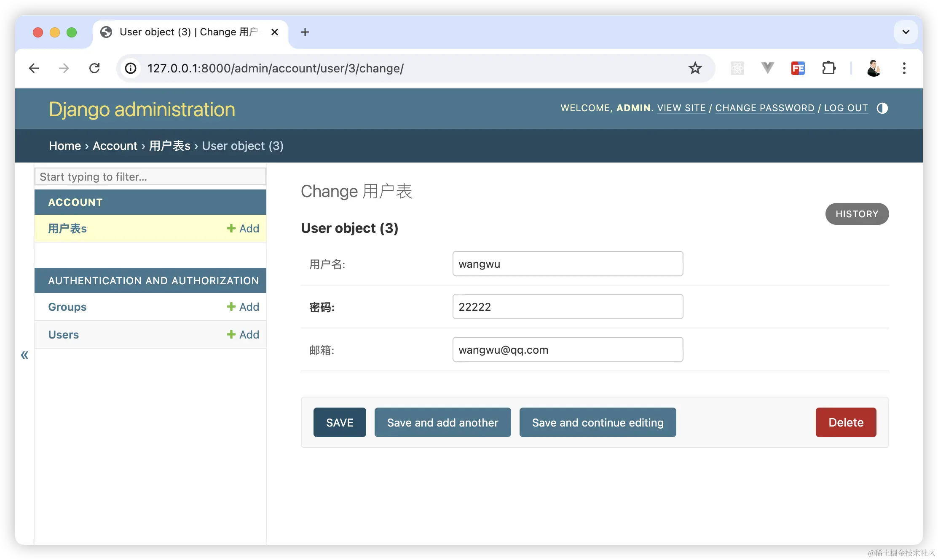Open the React devtools extension icon
938x560 pixels.
coord(737,68)
